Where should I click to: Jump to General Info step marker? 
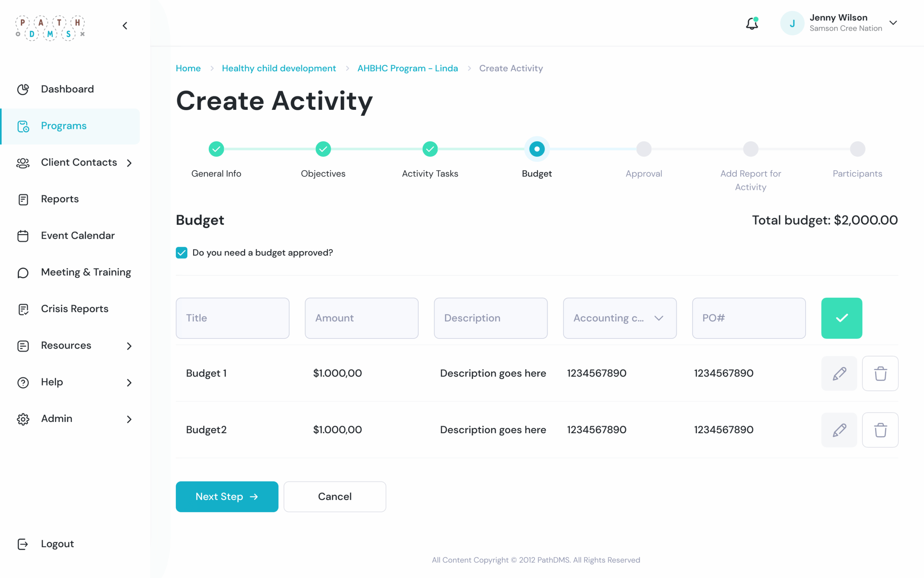point(216,149)
